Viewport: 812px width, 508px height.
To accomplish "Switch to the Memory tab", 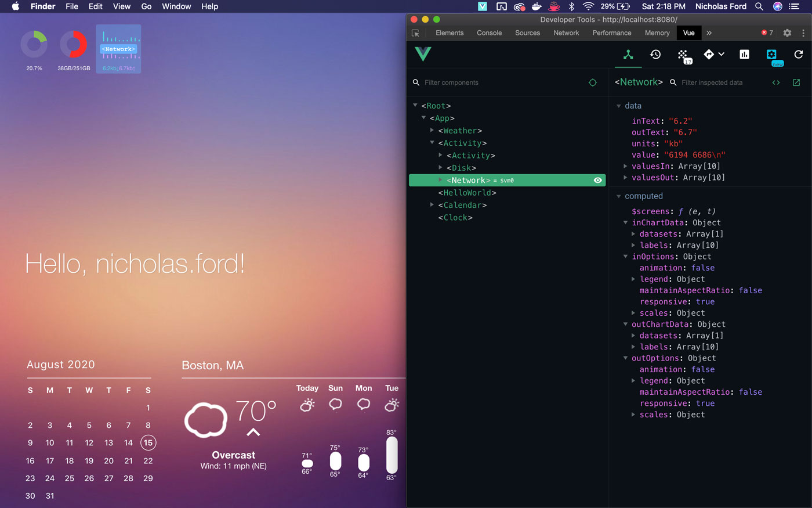I will click(x=657, y=33).
